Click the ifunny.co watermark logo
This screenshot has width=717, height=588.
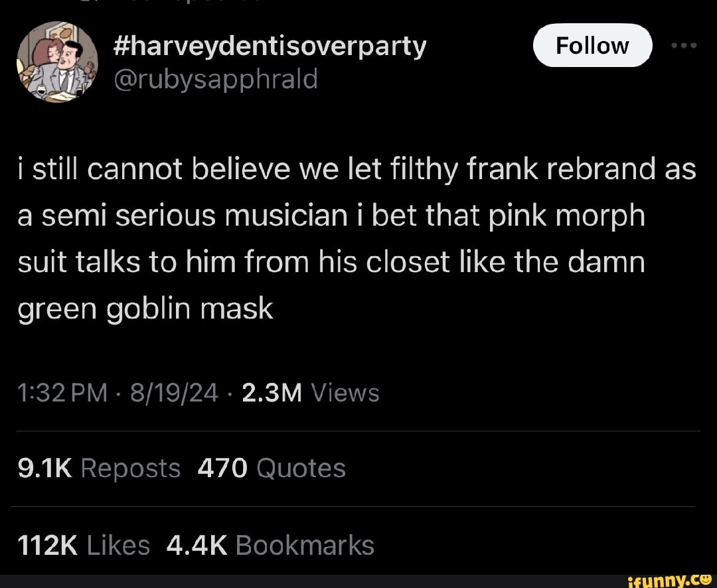click(x=669, y=581)
